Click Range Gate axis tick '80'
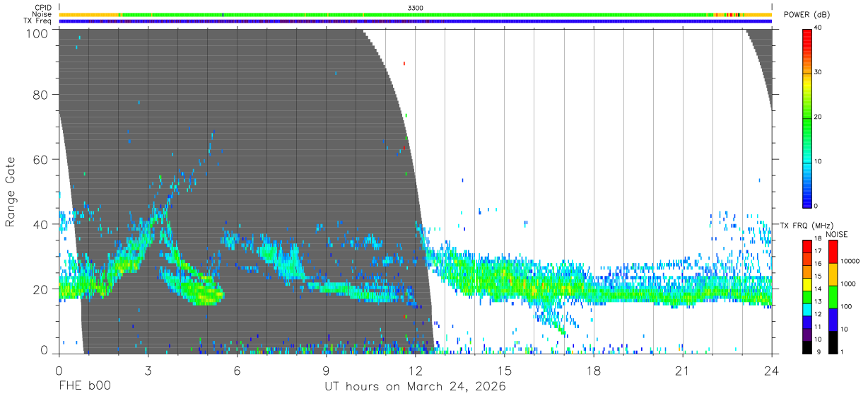This screenshot has width=868, height=401. tap(41, 95)
